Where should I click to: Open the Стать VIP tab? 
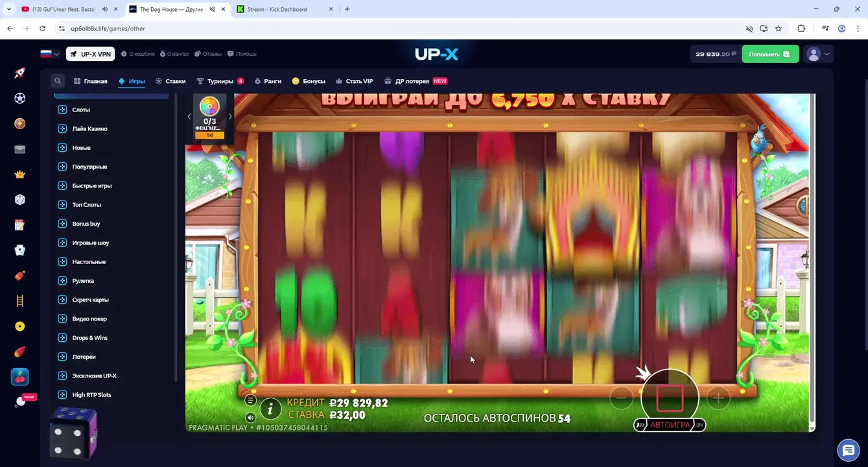tap(354, 81)
